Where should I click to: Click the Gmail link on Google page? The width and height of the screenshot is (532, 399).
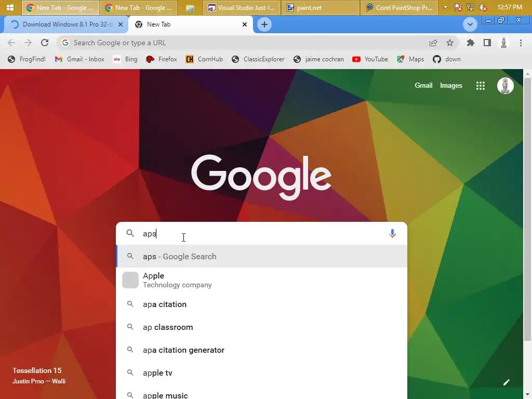click(423, 86)
